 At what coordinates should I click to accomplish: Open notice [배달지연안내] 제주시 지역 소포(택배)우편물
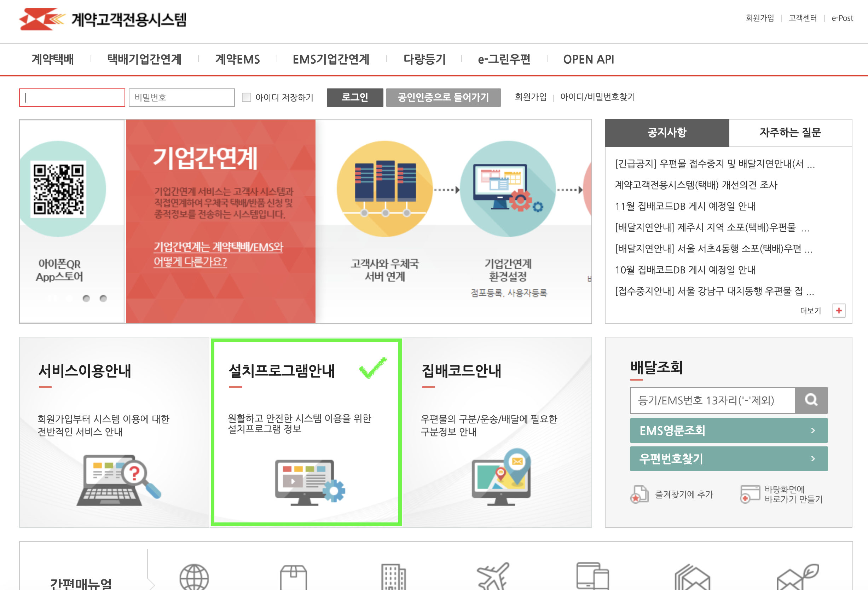(x=712, y=227)
